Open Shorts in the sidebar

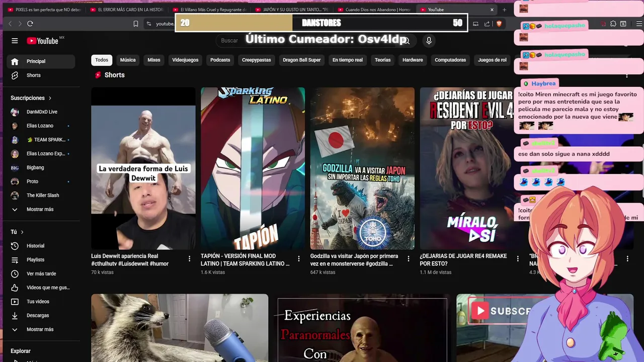(x=41, y=75)
